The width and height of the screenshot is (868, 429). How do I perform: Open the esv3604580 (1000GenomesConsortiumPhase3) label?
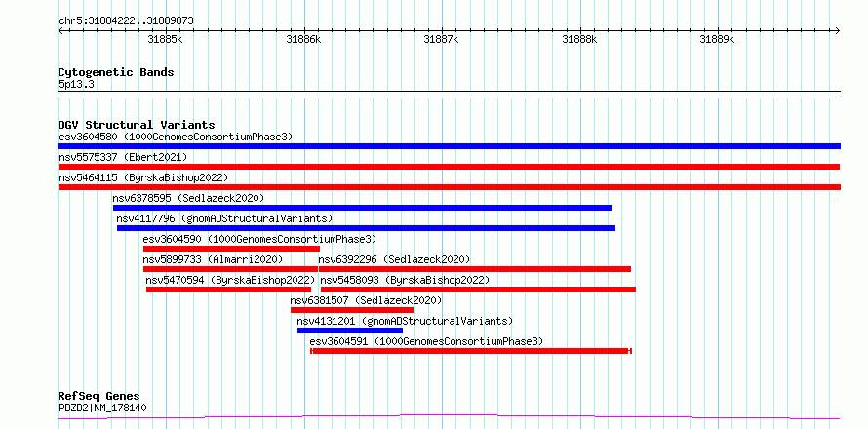[176, 136]
